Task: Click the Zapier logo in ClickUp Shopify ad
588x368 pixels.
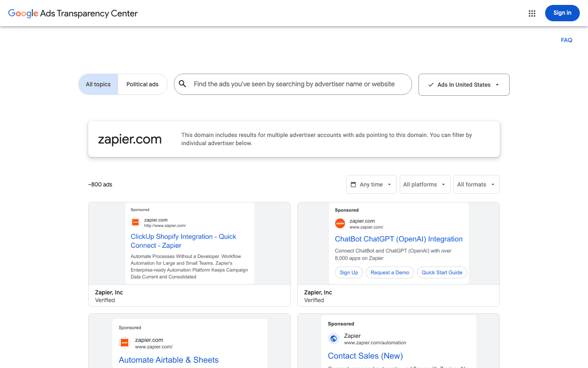Action: [136, 222]
